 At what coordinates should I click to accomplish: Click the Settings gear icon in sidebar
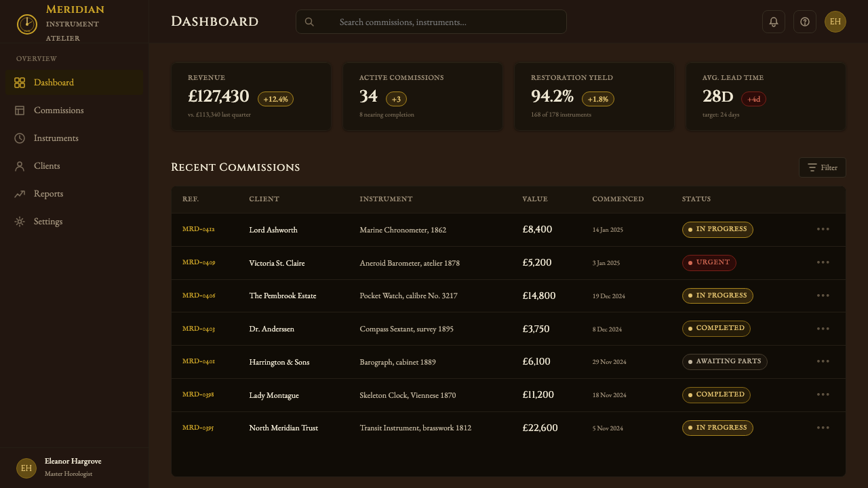(x=20, y=222)
